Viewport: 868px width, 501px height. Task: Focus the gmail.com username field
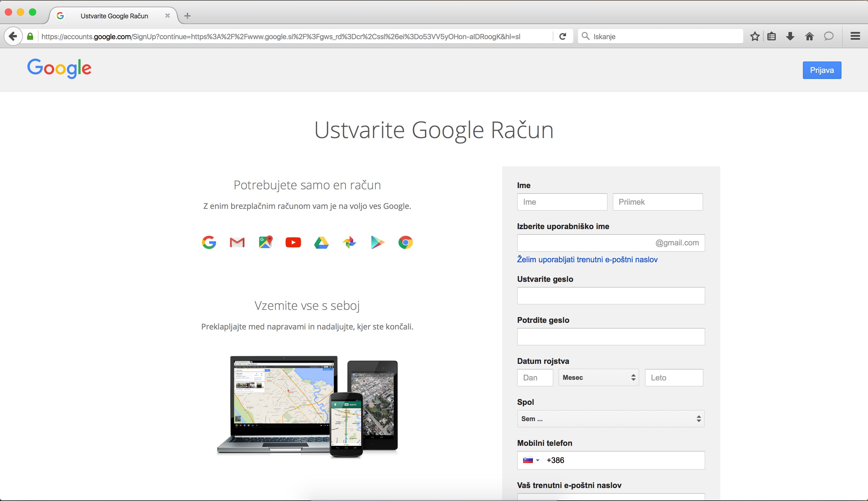coord(611,243)
